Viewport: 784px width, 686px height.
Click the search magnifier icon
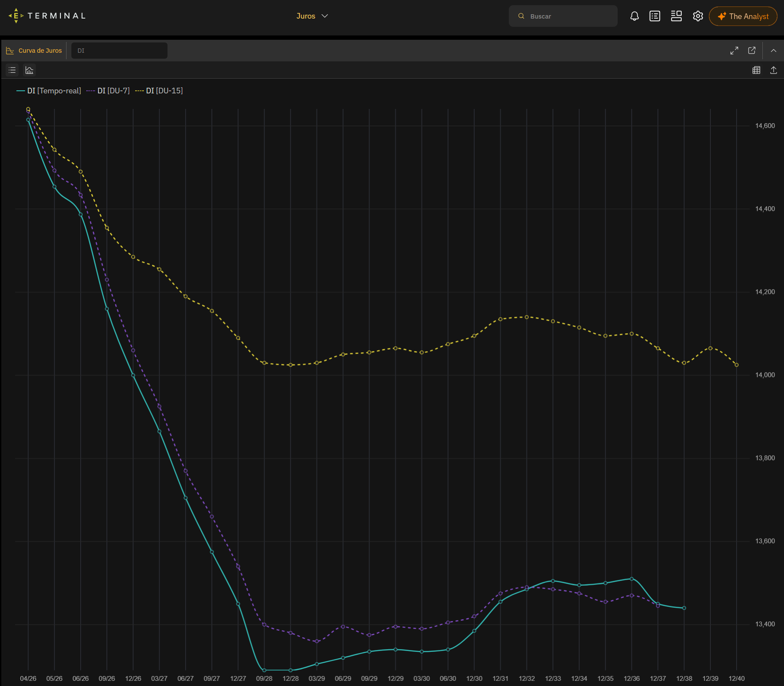click(521, 16)
